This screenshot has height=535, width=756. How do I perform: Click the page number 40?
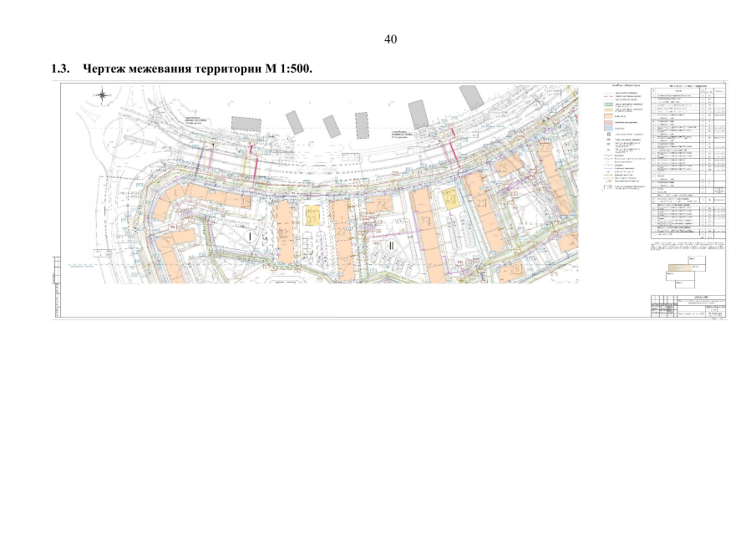tap(391, 39)
